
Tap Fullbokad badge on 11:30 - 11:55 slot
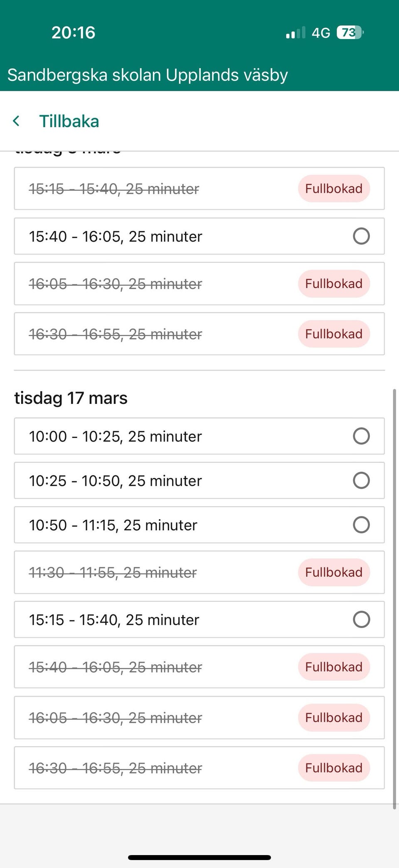334,572
